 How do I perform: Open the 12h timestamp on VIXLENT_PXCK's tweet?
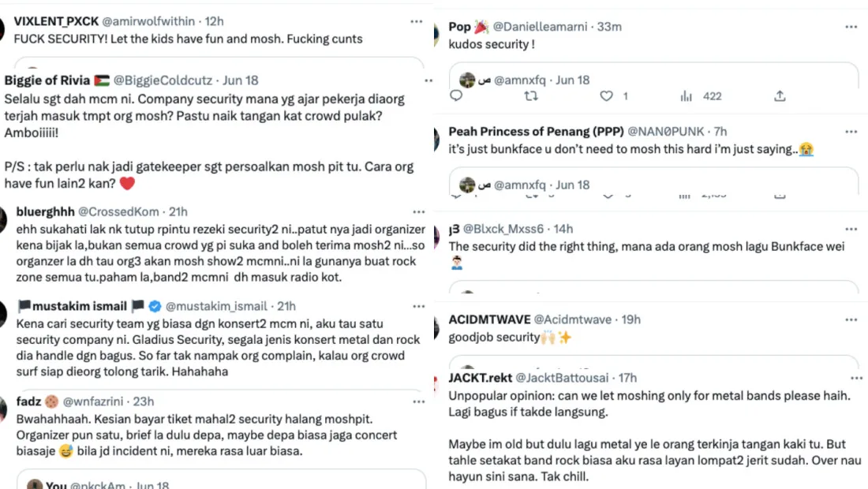point(214,21)
